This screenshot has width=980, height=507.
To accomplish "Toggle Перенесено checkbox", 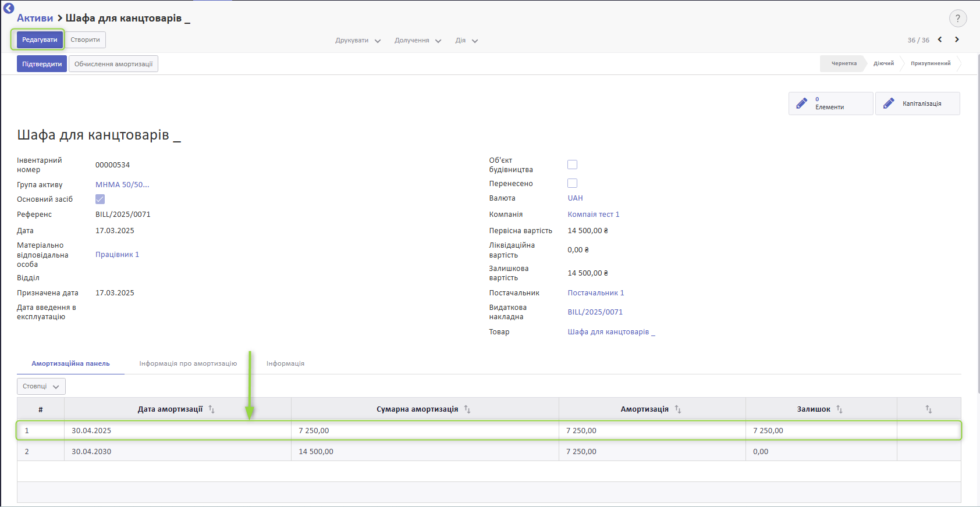I will point(573,183).
